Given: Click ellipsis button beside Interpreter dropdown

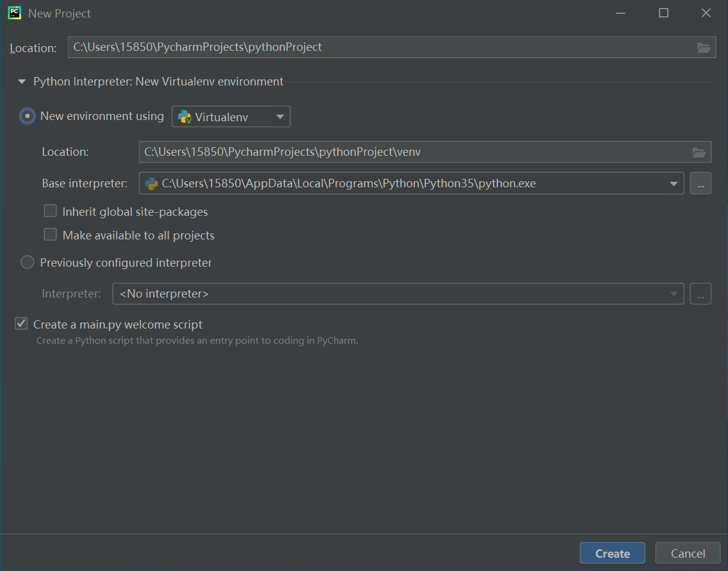Looking at the screenshot, I should [x=701, y=294].
